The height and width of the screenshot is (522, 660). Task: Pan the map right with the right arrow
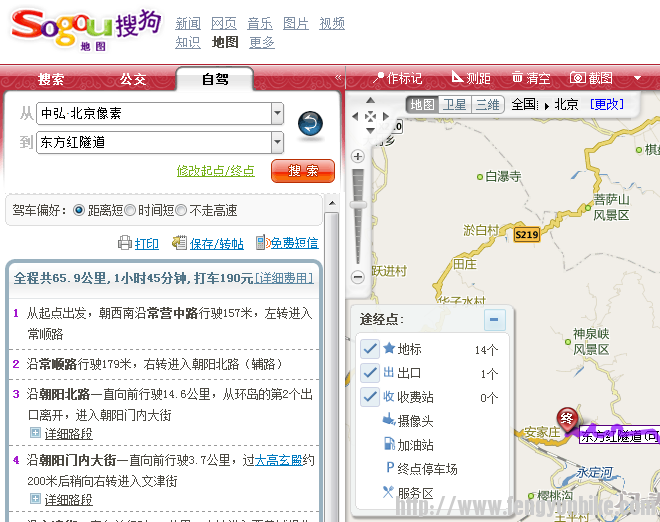coord(386,116)
